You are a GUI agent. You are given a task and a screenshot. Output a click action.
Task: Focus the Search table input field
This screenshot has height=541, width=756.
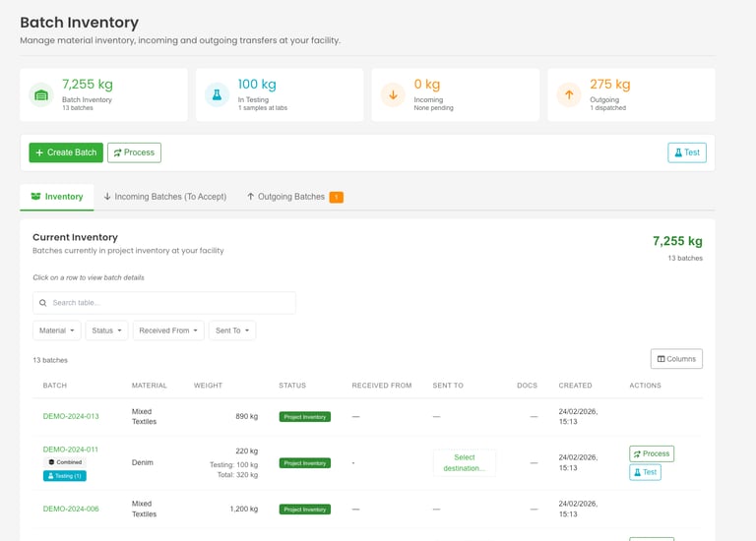click(x=169, y=303)
